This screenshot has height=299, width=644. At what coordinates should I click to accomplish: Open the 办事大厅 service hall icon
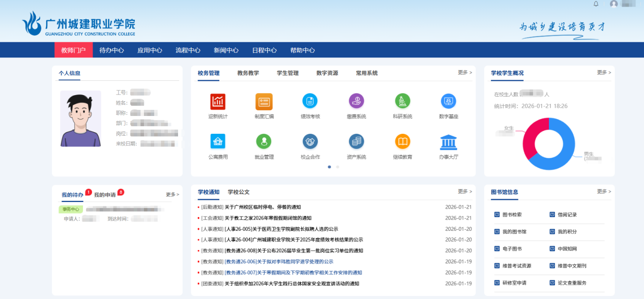coord(448,142)
